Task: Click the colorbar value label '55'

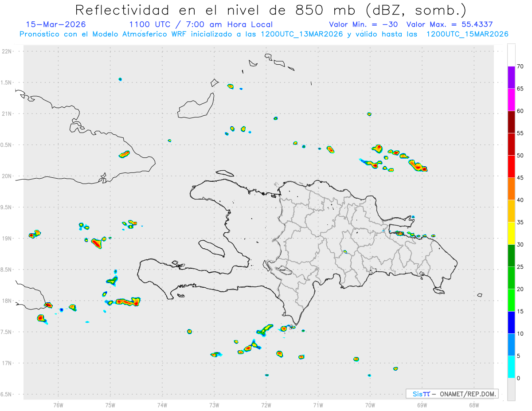Action: 520,133
